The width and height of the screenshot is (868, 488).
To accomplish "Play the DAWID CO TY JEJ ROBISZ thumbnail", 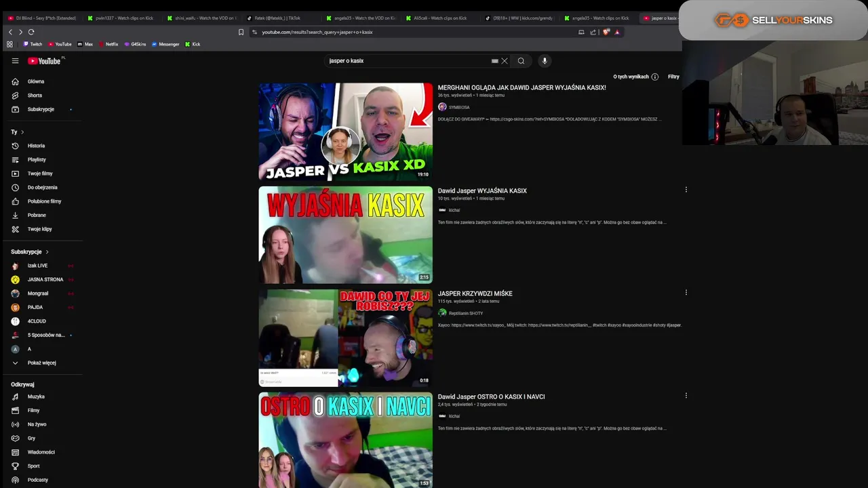I will pos(345,338).
